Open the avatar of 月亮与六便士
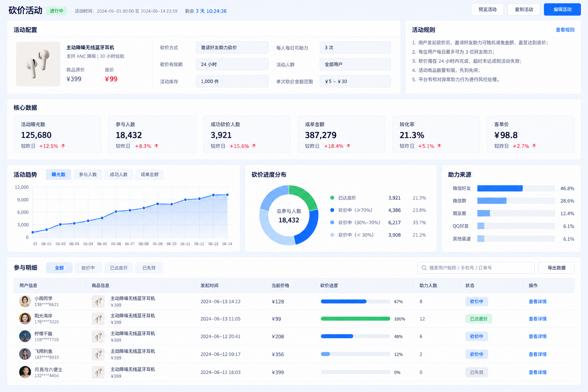The height and width of the screenshot is (392, 588). coord(25,372)
